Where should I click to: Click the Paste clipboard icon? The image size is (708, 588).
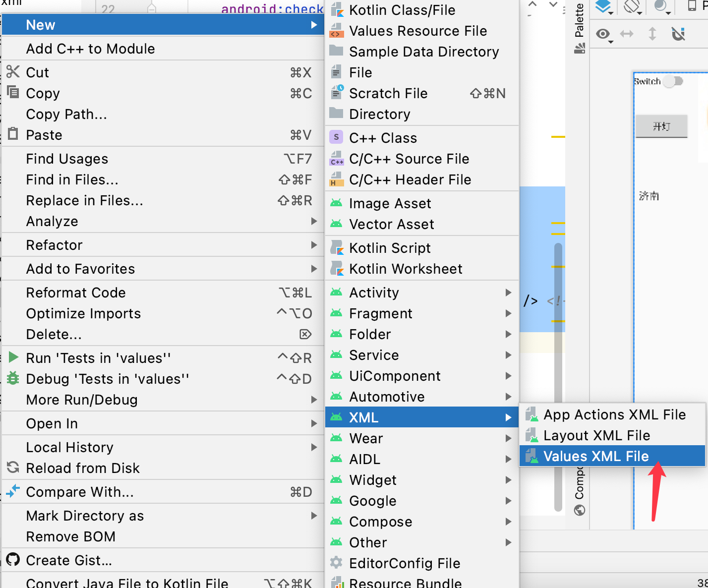[x=13, y=134]
